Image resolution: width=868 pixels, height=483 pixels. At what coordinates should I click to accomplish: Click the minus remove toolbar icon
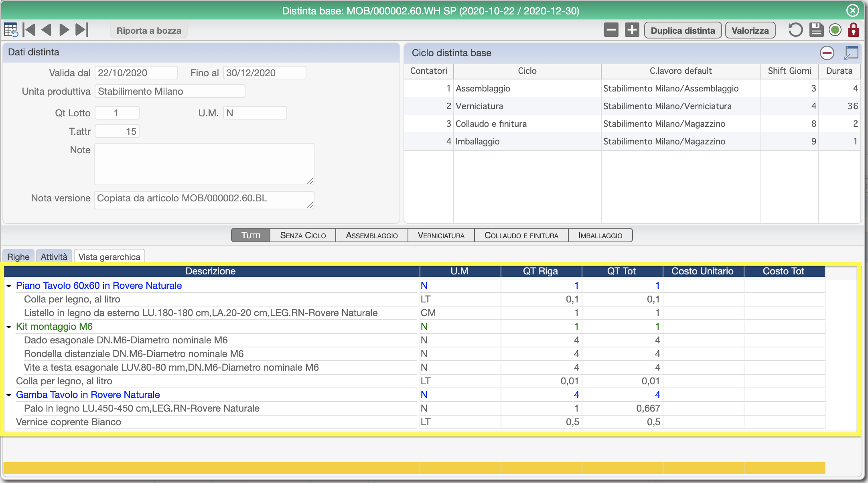pyautogui.click(x=611, y=30)
